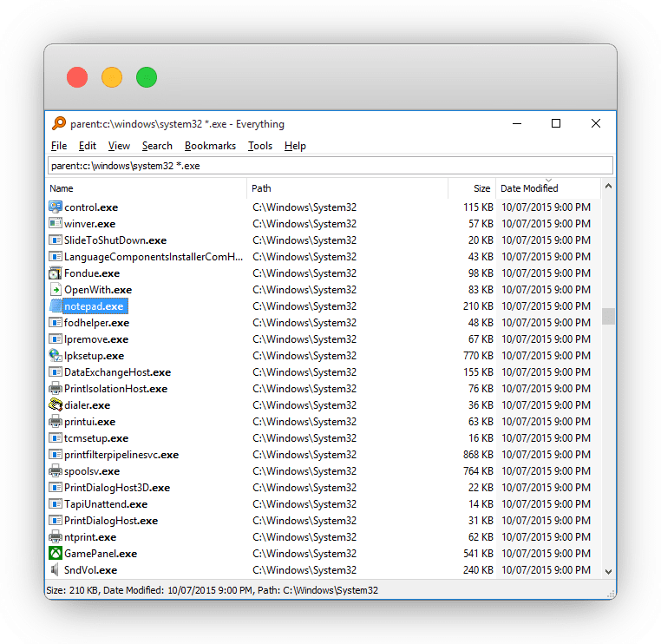Click the green macOS zoom button
Viewport: 661px width, 644px height.
147,77
